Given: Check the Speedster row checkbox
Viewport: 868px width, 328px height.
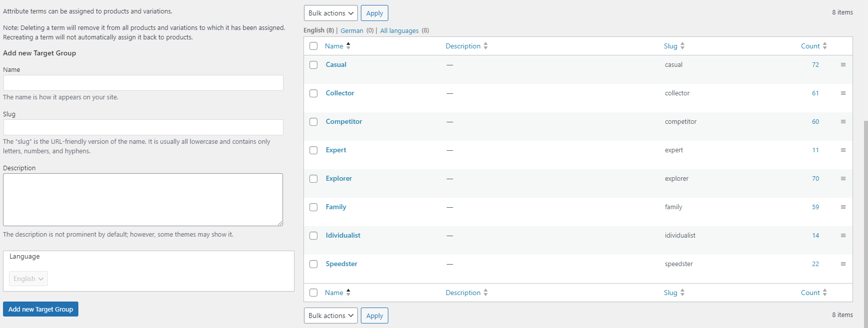Looking at the screenshot, I should (313, 264).
